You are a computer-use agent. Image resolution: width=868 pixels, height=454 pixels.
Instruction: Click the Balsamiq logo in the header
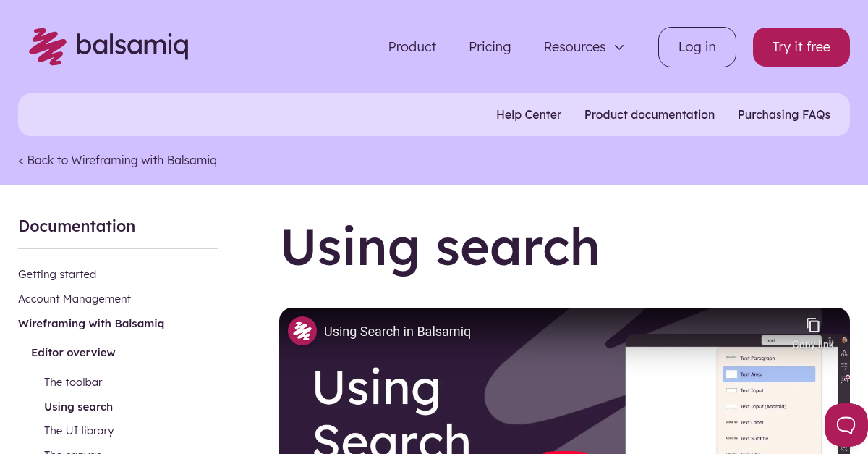(x=109, y=46)
